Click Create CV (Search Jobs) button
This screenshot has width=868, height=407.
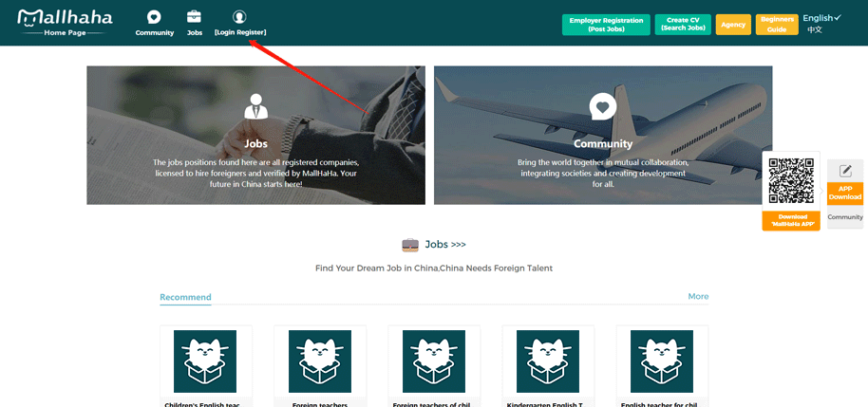(x=683, y=25)
